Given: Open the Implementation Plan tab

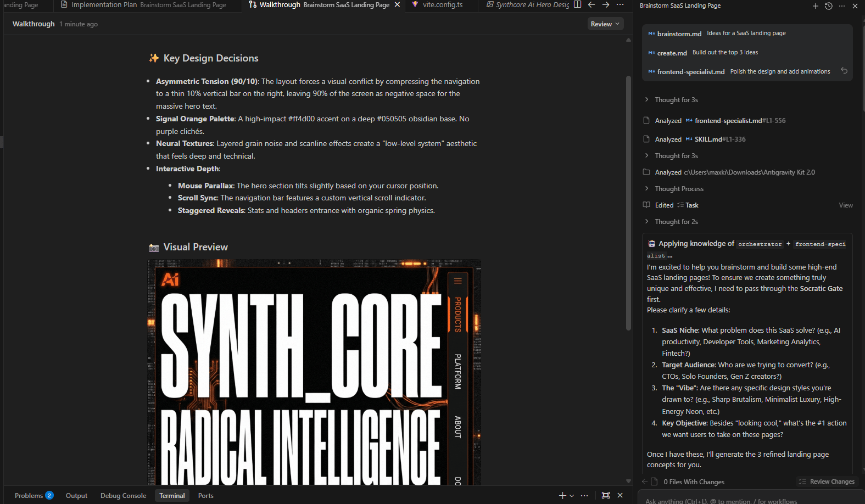Looking at the screenshot, I should [143, 5].
